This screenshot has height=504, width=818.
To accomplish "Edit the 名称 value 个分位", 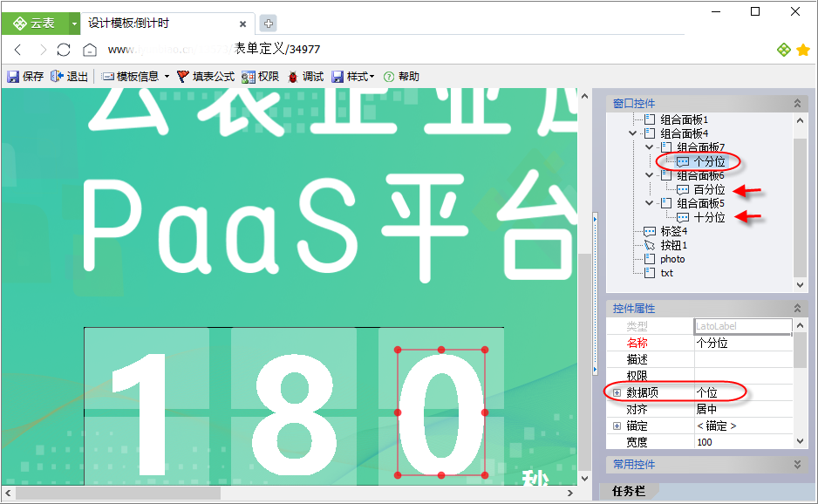I will coord(743,343).
